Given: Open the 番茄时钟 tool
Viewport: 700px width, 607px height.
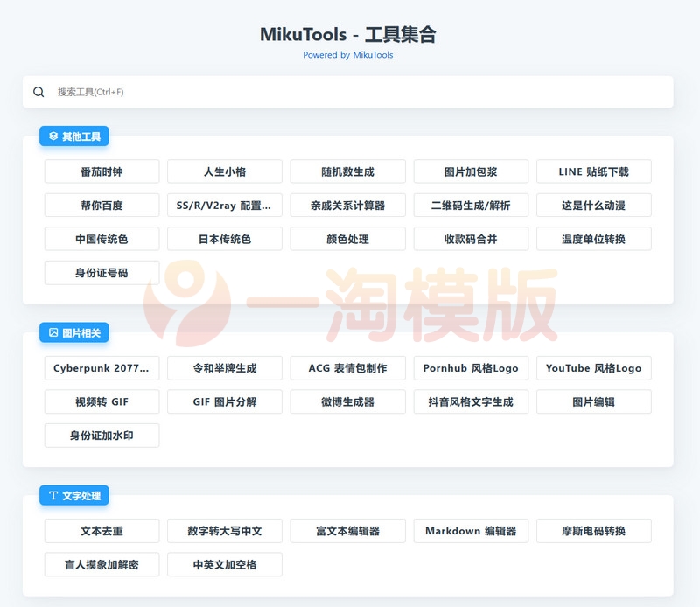Looking at the screenshot, I should [x=101, y=171].
